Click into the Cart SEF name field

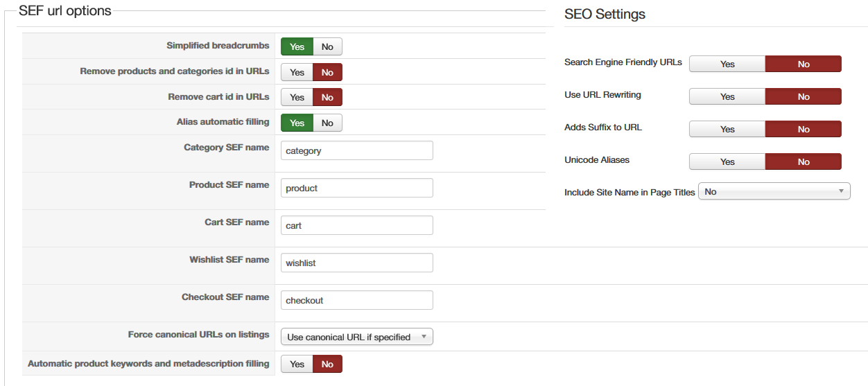[x=356, y=225]
